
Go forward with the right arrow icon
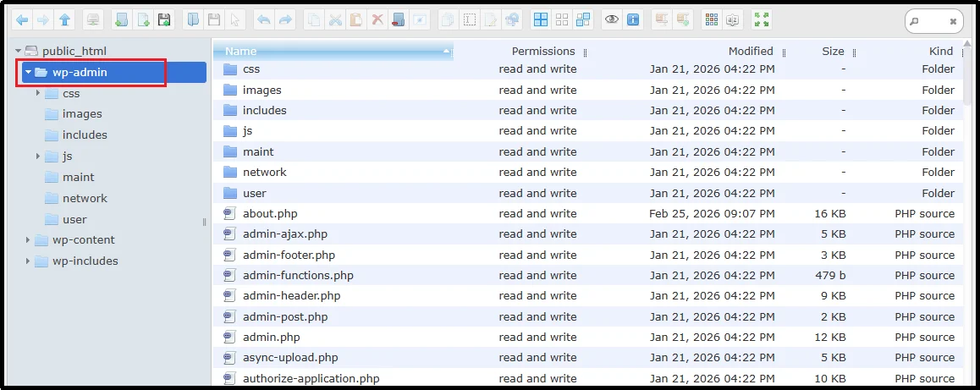tap(43, 20)
